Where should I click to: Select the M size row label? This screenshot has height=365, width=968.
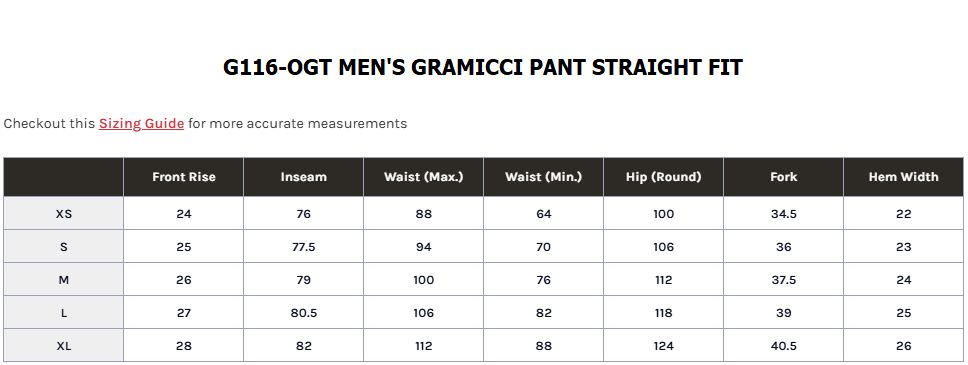(x=64, y=280)
